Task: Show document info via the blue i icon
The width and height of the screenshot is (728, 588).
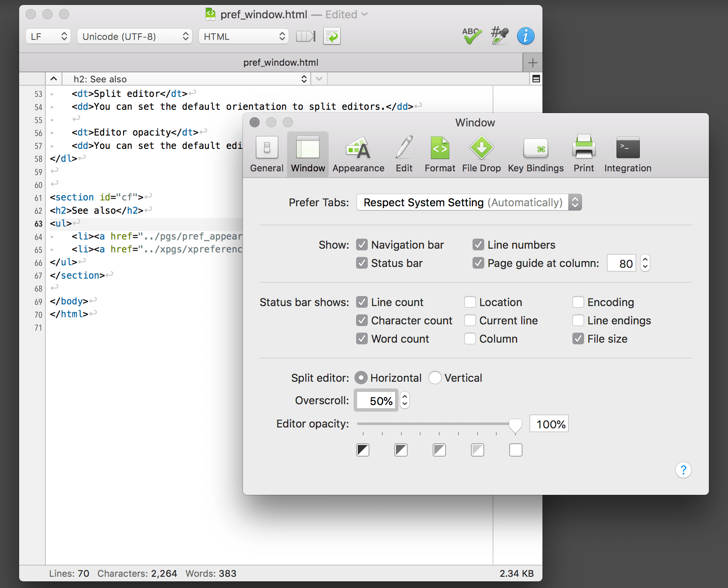Action: pyautogui.click(x=525, y=36)
